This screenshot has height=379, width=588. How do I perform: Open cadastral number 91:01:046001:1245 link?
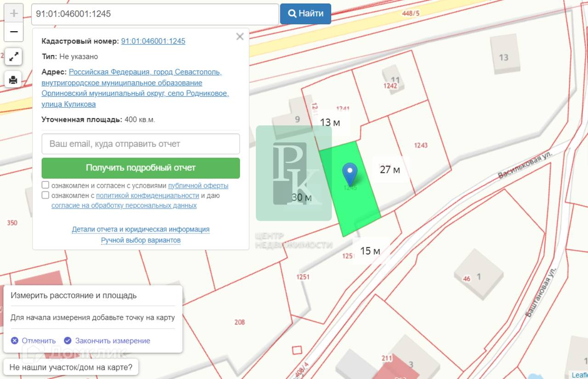pos(153,41)
